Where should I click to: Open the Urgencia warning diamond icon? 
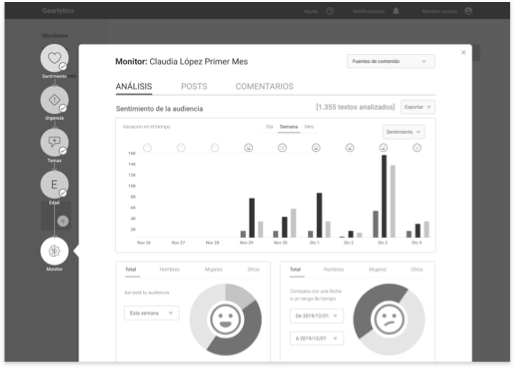pyautogui.click(x=54, y=100)
